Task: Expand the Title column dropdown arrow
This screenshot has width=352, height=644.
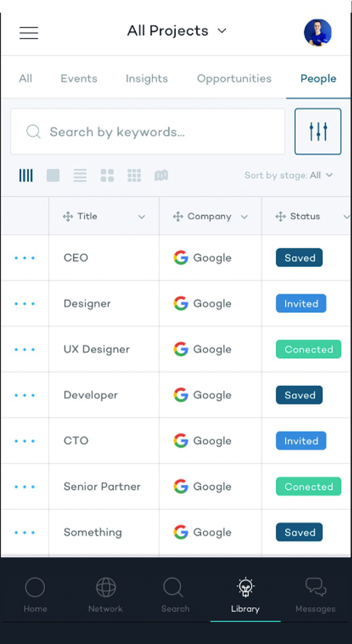Action: click(x=141, y=217)
